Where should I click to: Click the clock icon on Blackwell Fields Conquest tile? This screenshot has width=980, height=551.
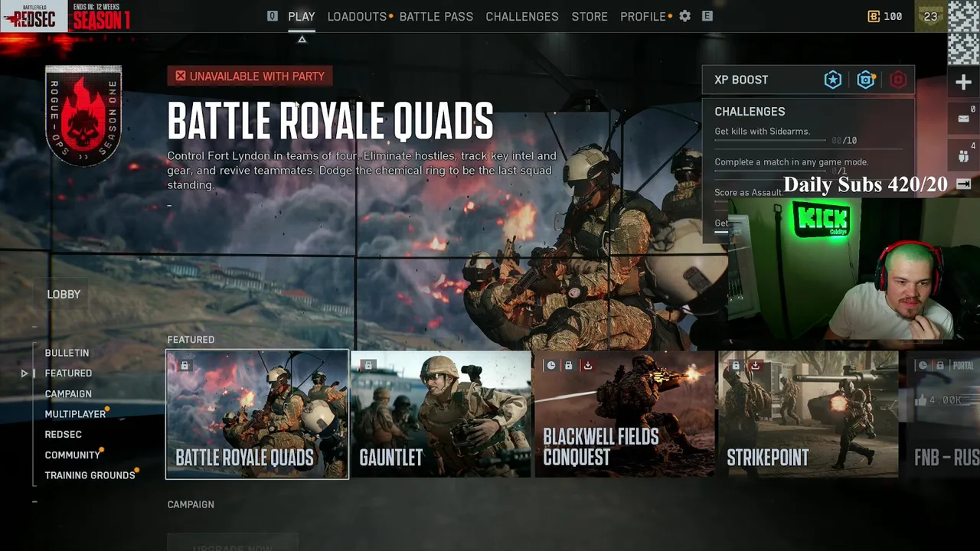(x=550, y=366)
